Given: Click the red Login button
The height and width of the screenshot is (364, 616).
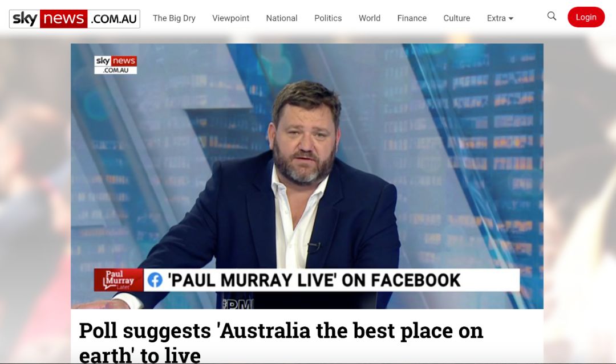Looking at the screenshot, I should click(x=586, y=17).
